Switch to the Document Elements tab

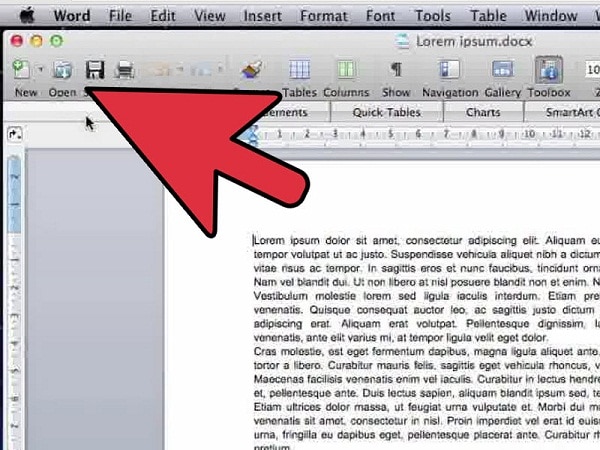pyautogui.click(x=291, y=112)
